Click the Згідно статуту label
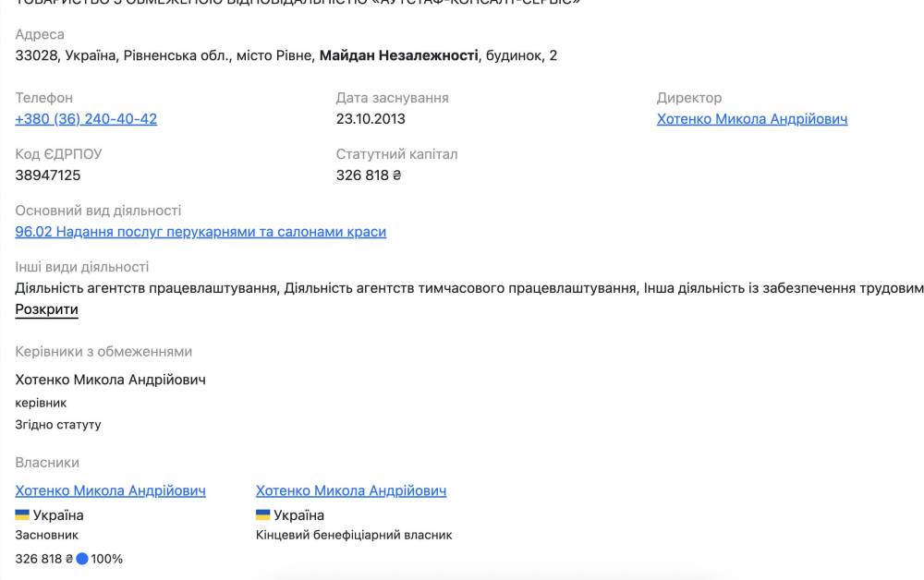 pyautogui.click(x=58, y=425)
